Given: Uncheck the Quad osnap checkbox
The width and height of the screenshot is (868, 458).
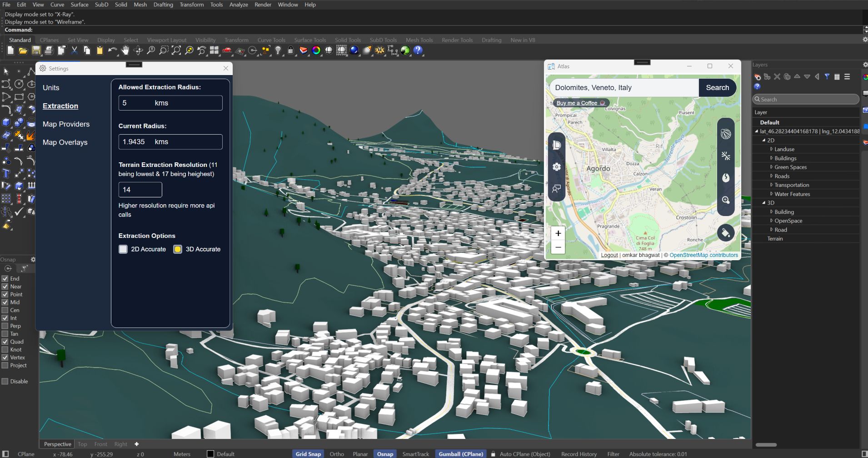Looking at the screenshot, I should pyautogui.click(x=5, y=342).
